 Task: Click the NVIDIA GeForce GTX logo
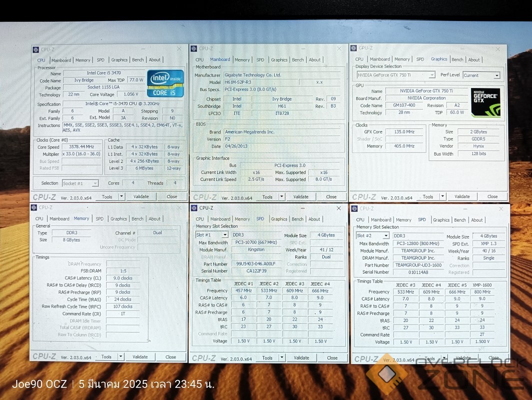(x=485, y=102)
